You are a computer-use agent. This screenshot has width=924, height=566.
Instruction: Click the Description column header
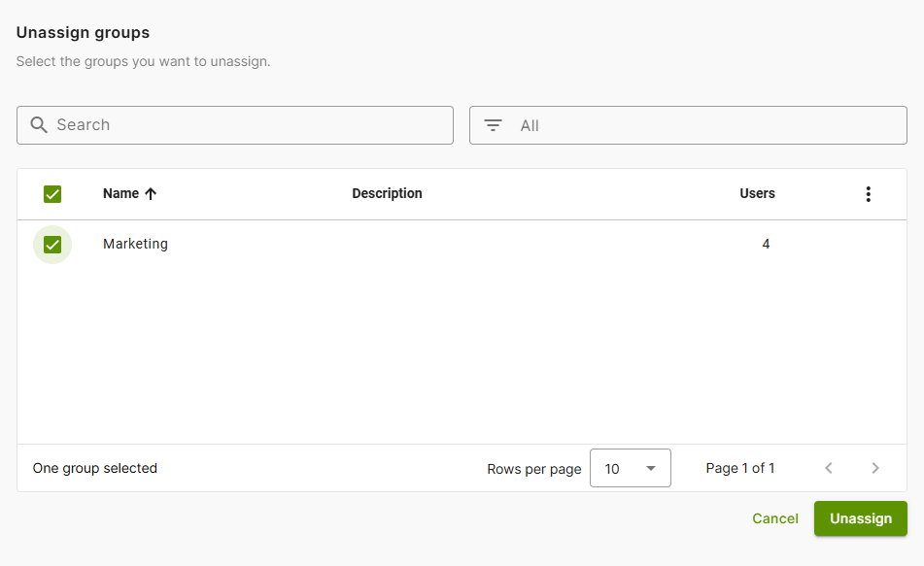click(x=387, y=194)
